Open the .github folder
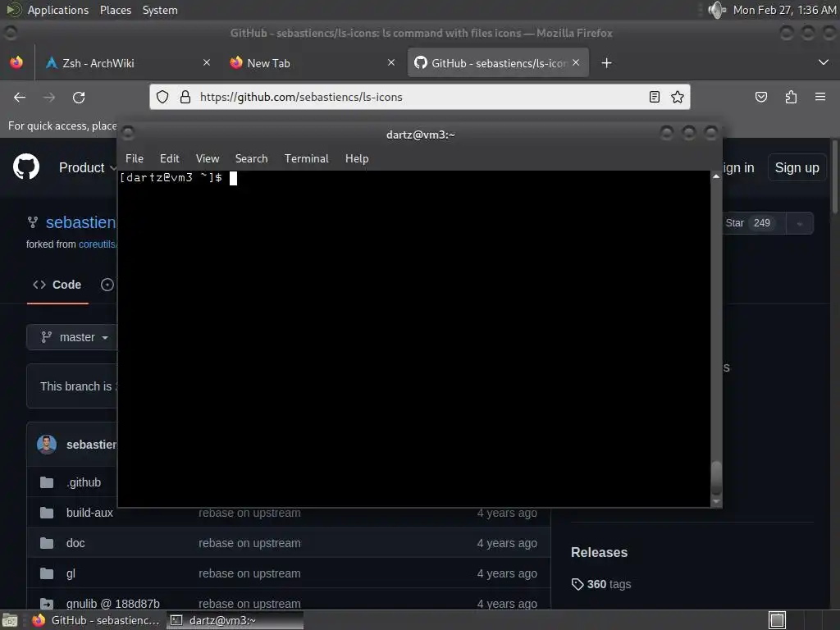The height and width of the screenshot is (630, 840). [x=84, y=482]
